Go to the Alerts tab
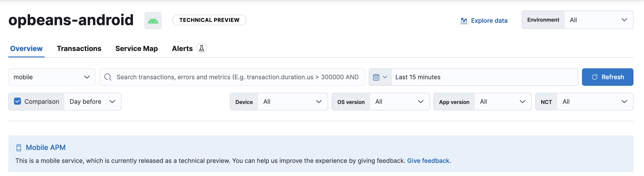The width and height of the screenshot is (644, 176). (182, 48)
